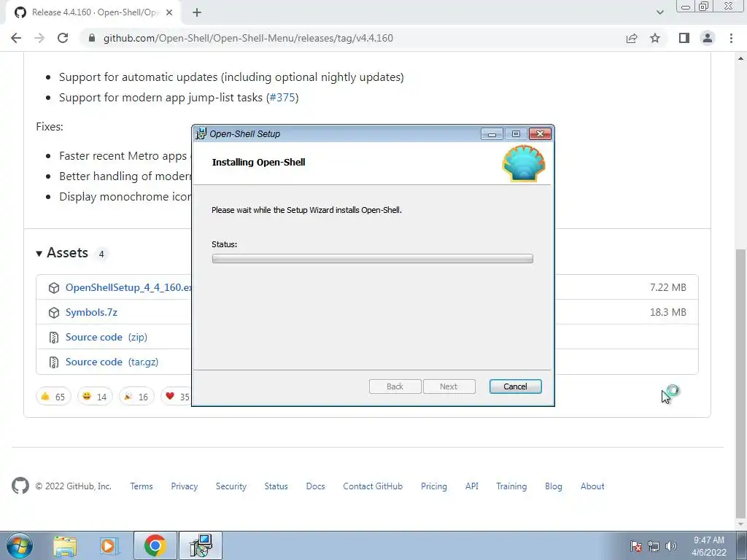This screenshot has height=560, width=747.
Task: Add heart reaction showing 35
Action: click(x=177, y=397)
